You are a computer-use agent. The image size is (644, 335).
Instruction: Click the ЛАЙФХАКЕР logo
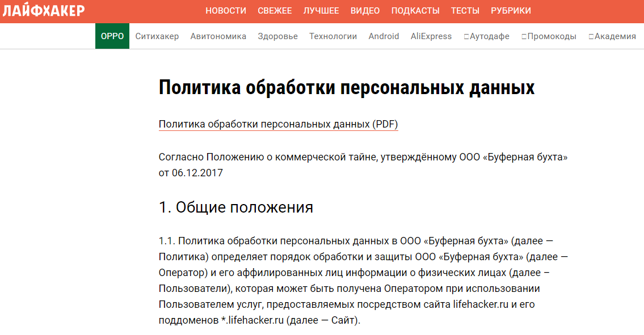tap(43, 10)
